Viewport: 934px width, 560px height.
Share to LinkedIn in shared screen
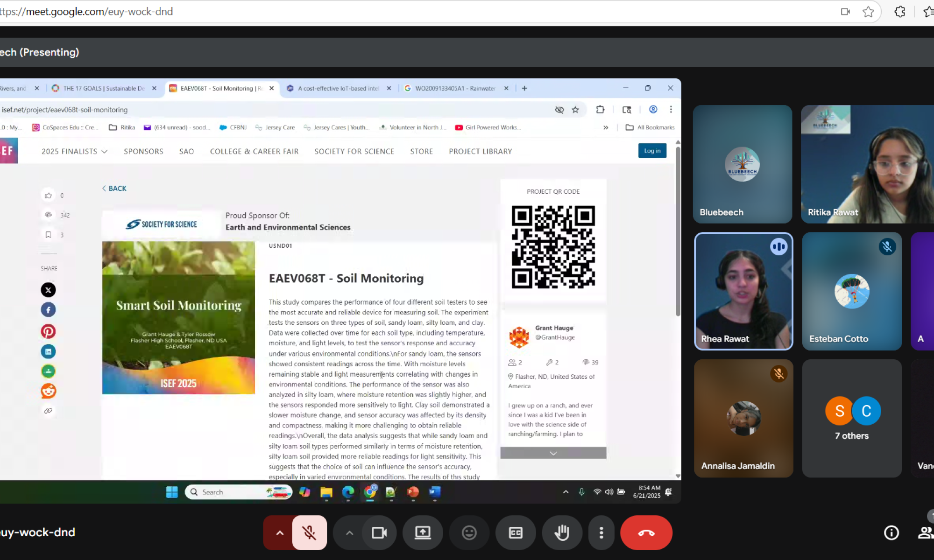click(x=48, y=351)
